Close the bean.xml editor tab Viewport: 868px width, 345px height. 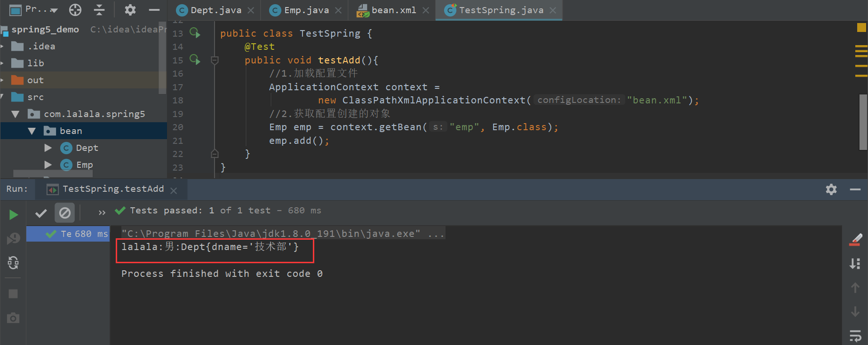tap(426, 10)
